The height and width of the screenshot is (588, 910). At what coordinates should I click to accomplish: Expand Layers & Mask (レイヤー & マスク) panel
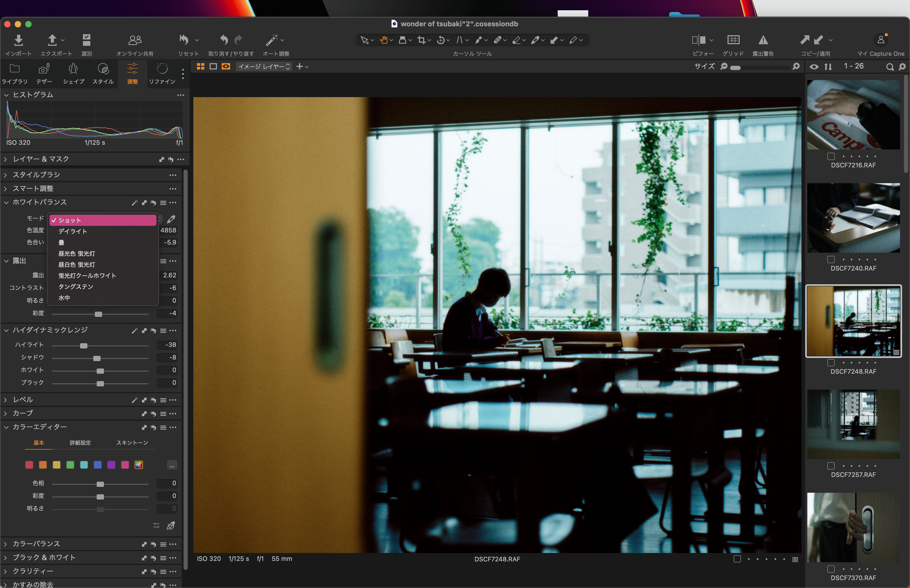pos(6,159)
